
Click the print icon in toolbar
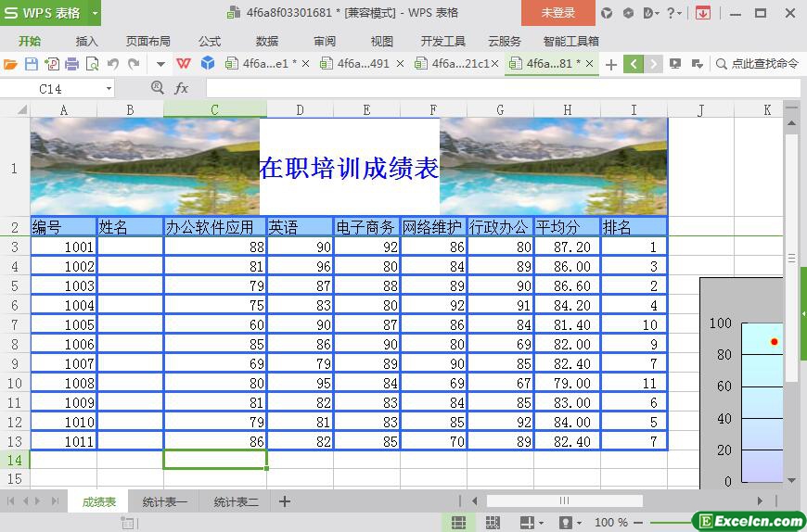pyautogui.click(x=72, y=64)
